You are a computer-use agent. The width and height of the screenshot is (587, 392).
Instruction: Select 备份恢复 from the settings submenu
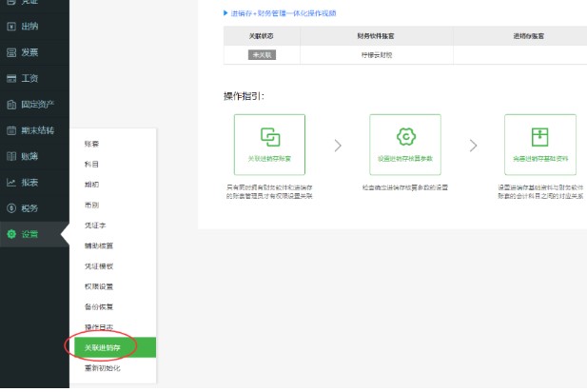click(98, 306)
